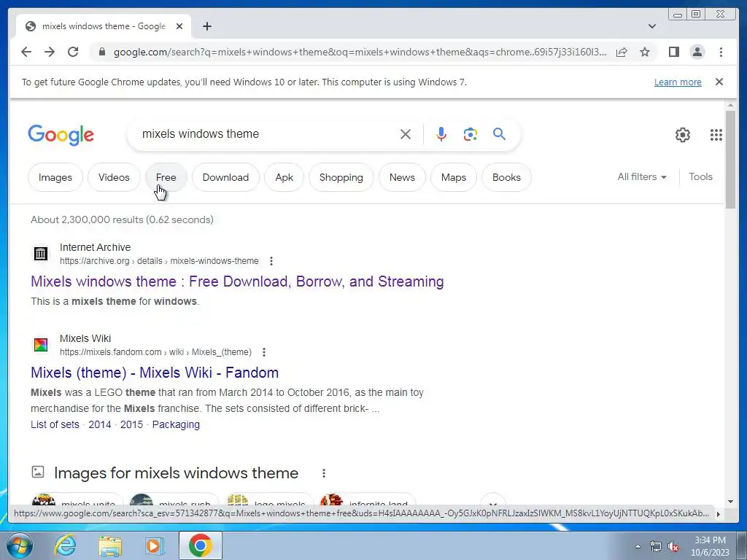747x560 pixels.
Task: Open Images for mixels windows theme heading
Action: coord(176,472)
